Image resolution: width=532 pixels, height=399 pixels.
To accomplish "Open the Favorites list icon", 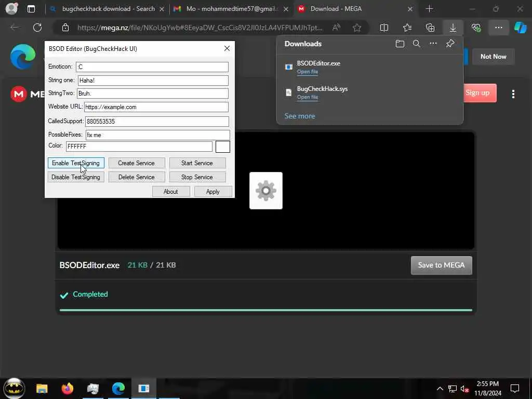I will click(x=407, y=28).
